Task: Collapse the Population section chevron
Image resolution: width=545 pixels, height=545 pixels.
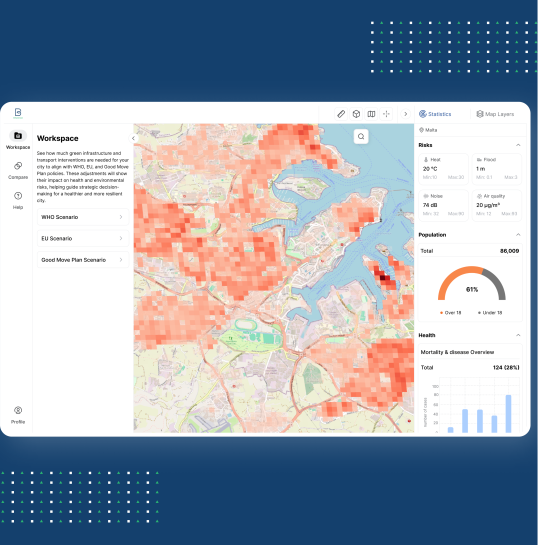Action: [518, 235]
